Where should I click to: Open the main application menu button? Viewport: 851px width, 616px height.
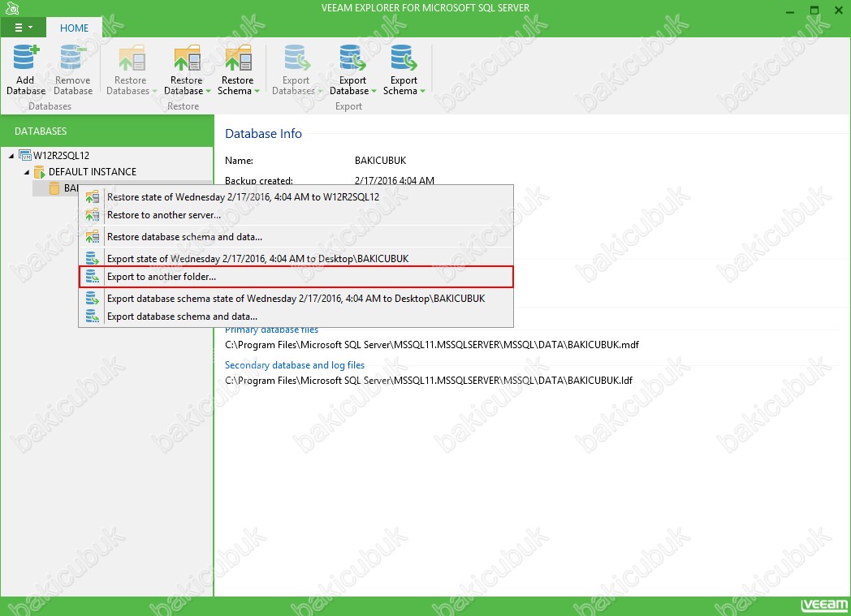coord(23,28)
